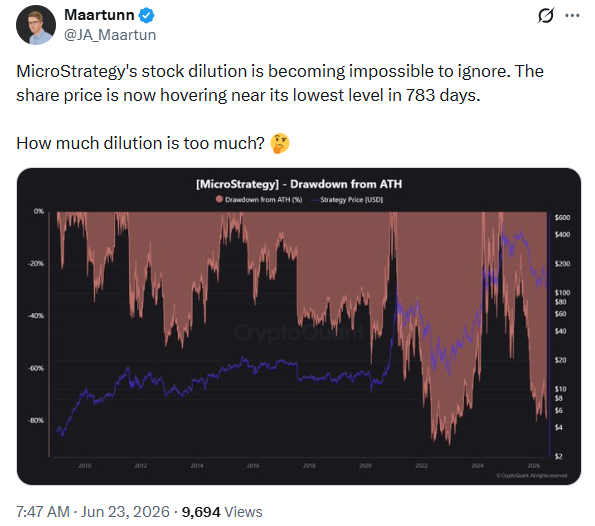Toggle Strategy Price [USD] legend entry
The height and width of the screenshot is (526, 595).
pyautogui.click(x=347, y=200)
